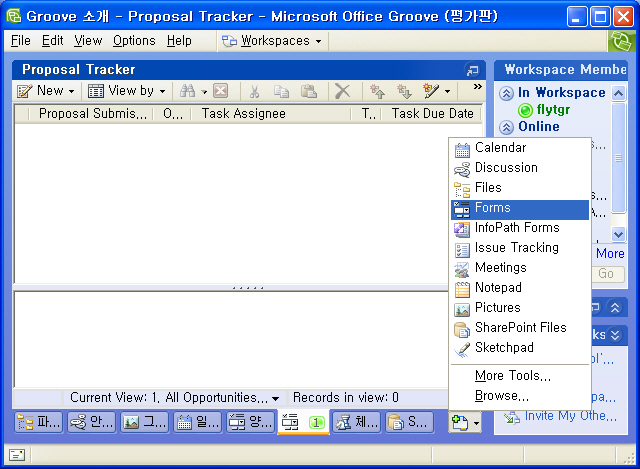Viewport: 640px width, 469px height.
Task: Select Forms from add tool menu
Action: coord(520,208)
